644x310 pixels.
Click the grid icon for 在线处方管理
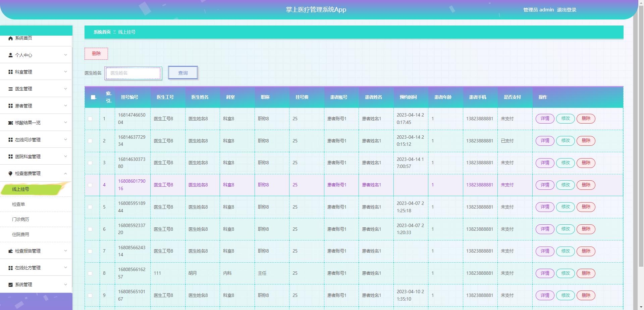(10, 268)
